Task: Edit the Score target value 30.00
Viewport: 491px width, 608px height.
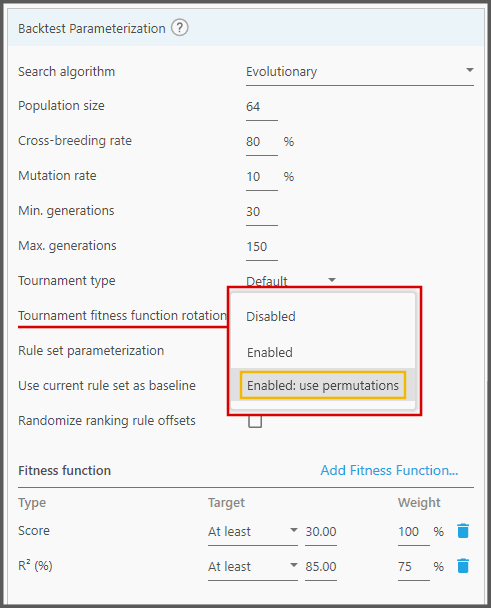Action: tap(321, 532)
